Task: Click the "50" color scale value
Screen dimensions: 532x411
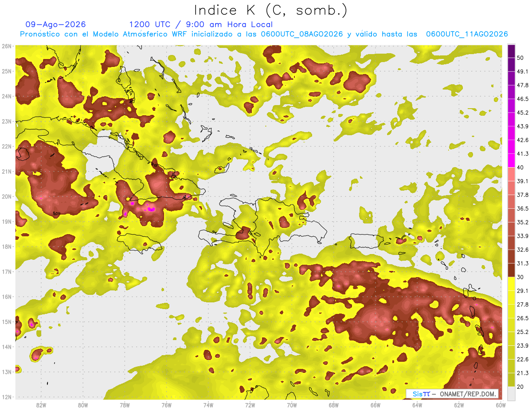Action: (x=521, y=58)
